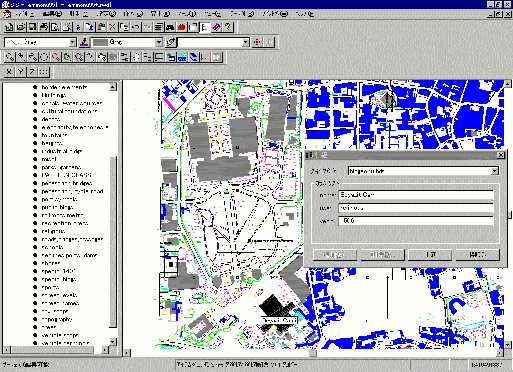Expand the Gray color dropdown

pos(159,42)
